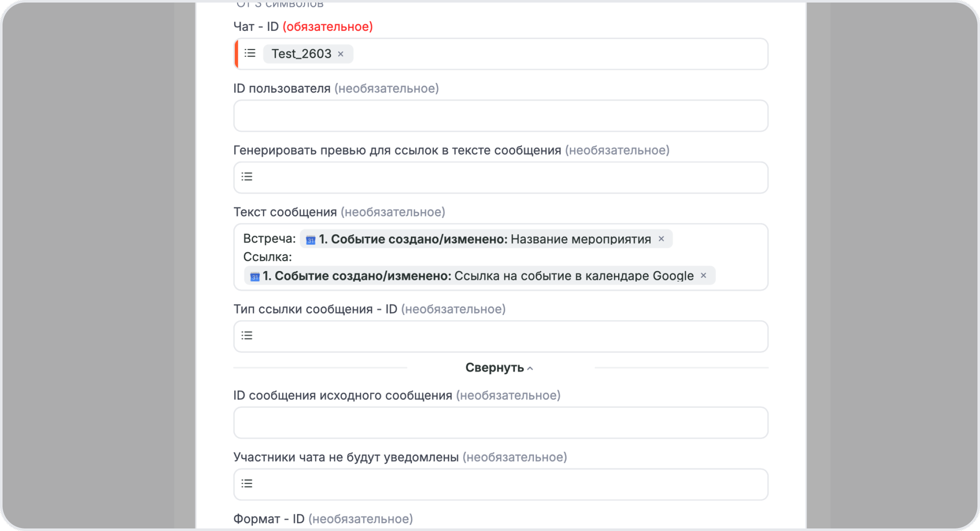Click list icon under Участники чата не будут уведомлены
This screenshot has width=980, height=531.
point(247,484)
